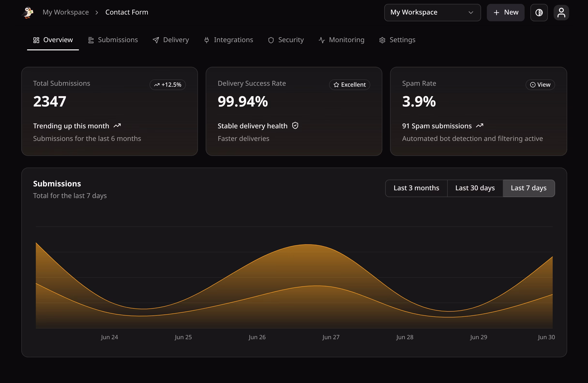The width and height of the screenshot is (588, 383).
Task: Open the user profile icon
Action: [561, 13]
